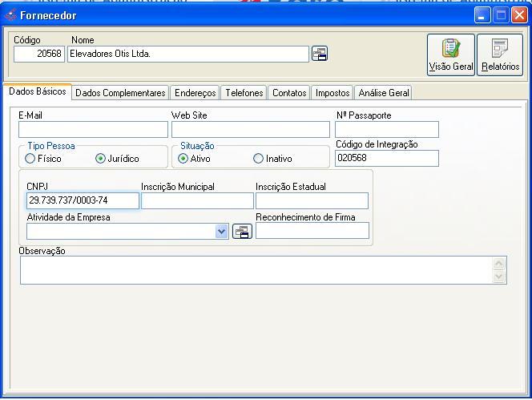Expand the Atividade da Empresa dropdown
532x400 pixels.
click(222, 231)
